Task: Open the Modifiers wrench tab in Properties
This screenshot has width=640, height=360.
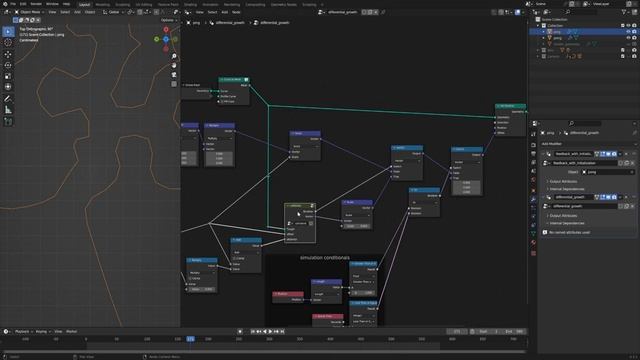Action: (533, 200)
